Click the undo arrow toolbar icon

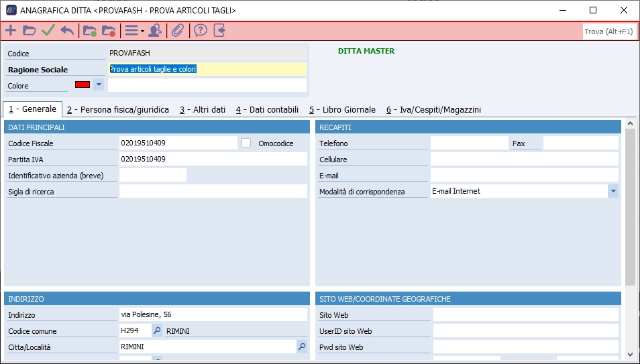tap(67, 31)
